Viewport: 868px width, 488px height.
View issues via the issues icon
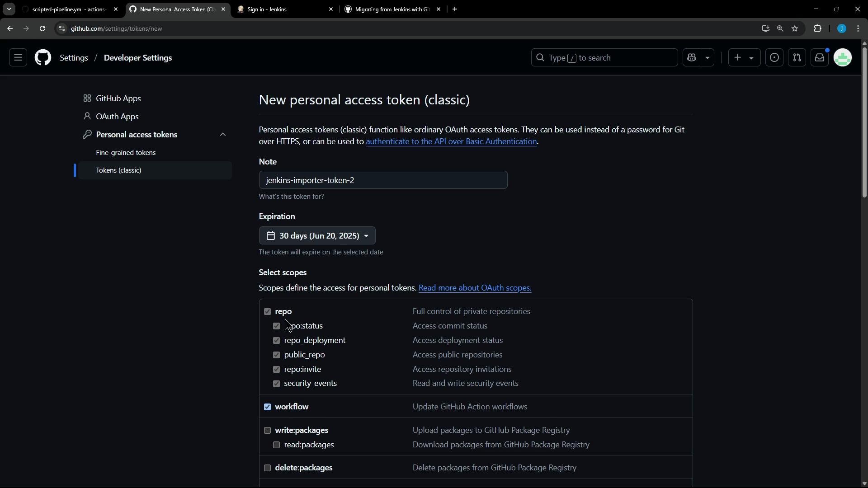774,58
